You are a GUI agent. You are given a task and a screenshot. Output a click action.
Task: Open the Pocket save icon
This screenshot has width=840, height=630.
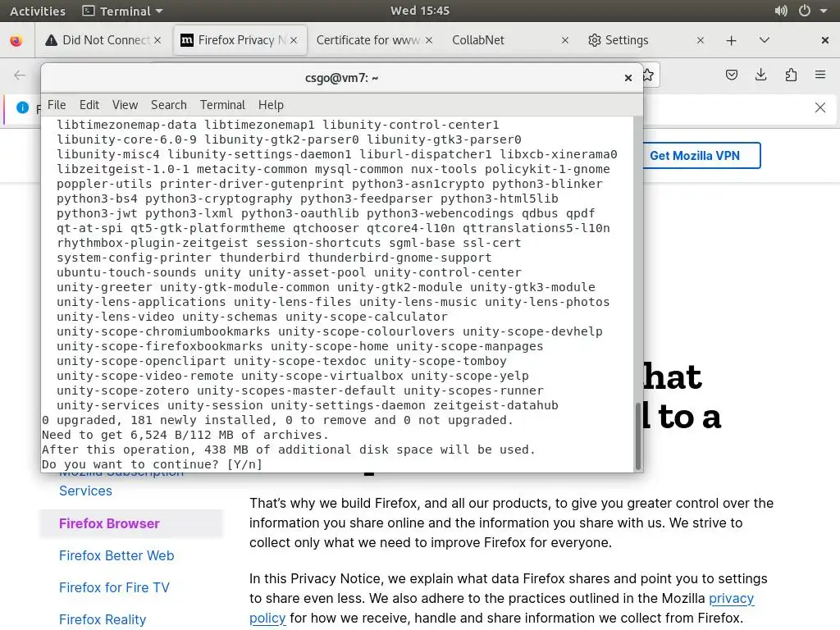point(732,75)
